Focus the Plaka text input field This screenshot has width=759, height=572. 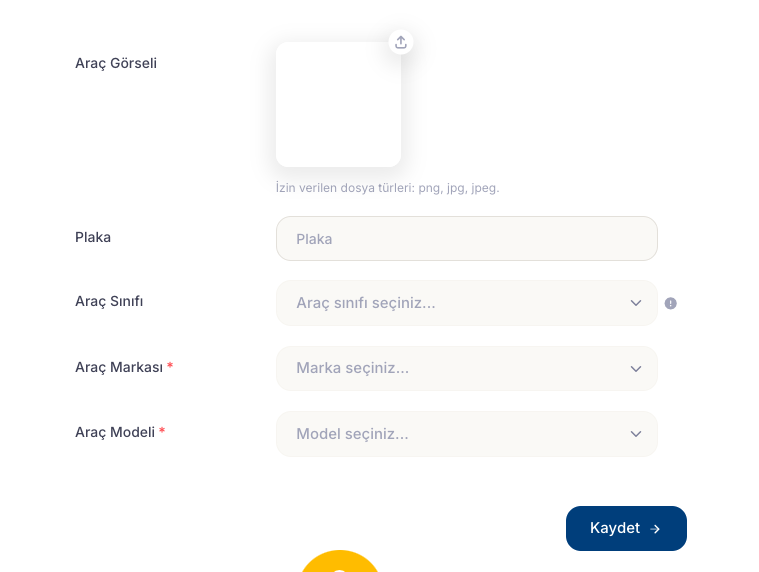pyautogui.click(x=466, y=239)
